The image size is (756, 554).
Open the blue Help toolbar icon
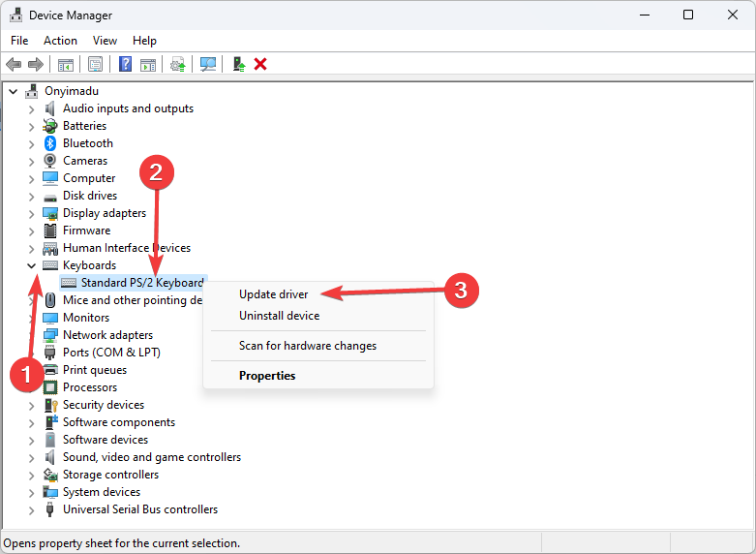pyautogui.click(x=126, y=64)
